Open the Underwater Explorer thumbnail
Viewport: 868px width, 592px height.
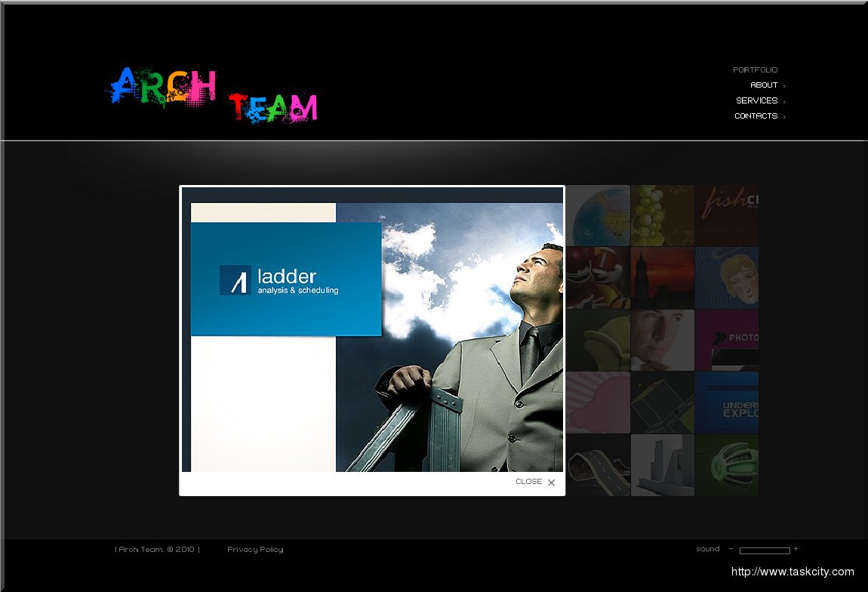(726, 402)
